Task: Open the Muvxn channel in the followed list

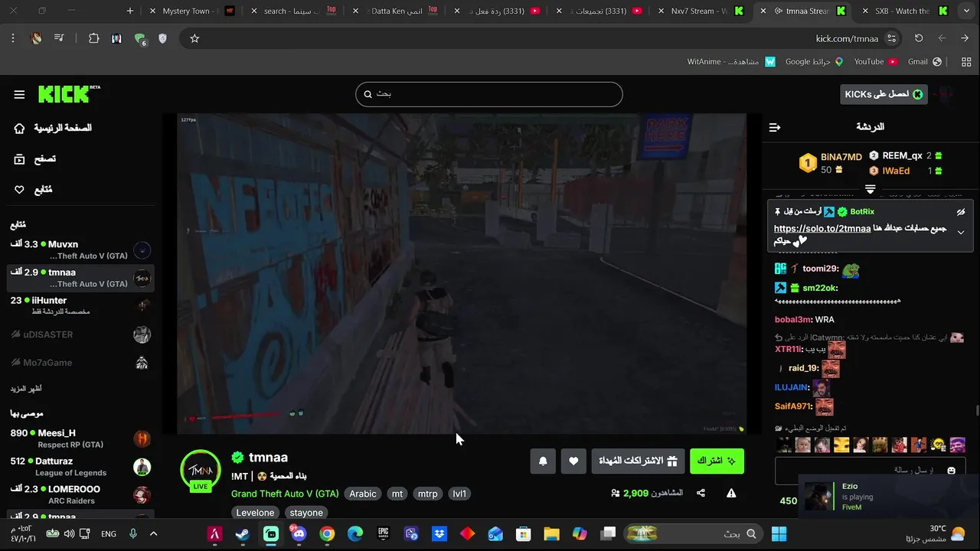Action: [80, 250]
